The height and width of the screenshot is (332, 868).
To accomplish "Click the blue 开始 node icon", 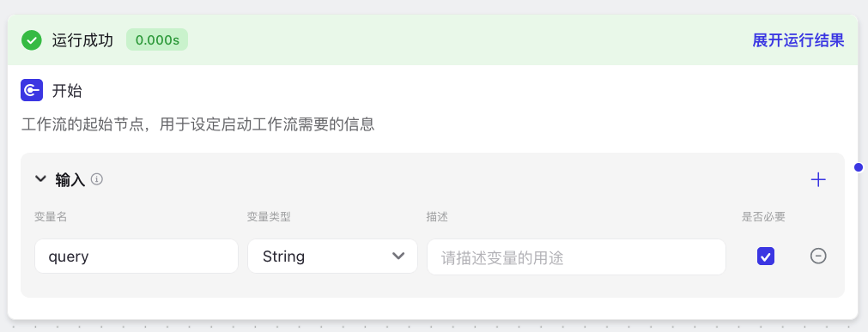I will pos(32,90).
